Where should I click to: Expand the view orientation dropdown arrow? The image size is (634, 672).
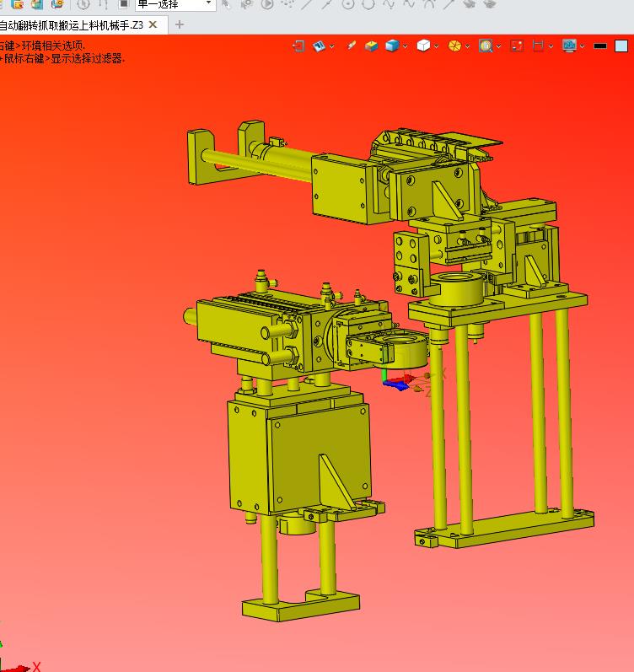tap(332, 46)
